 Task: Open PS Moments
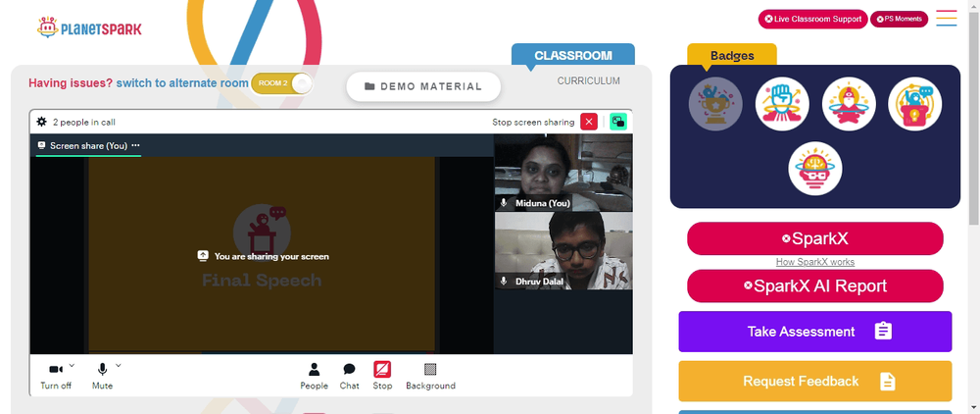(x=899, y=19)
